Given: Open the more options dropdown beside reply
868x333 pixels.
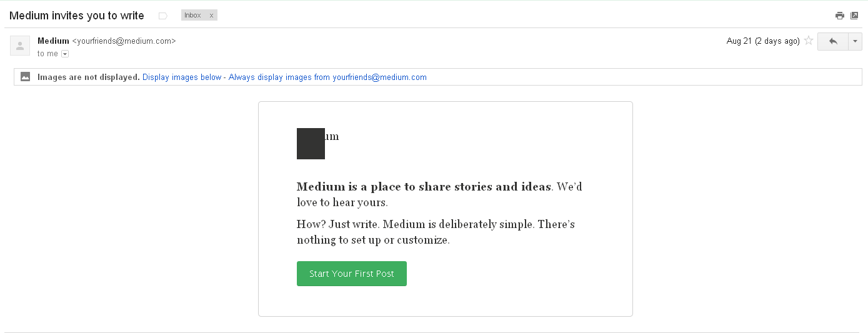Looking at the screenshot, I should click(x=855, y=41).
